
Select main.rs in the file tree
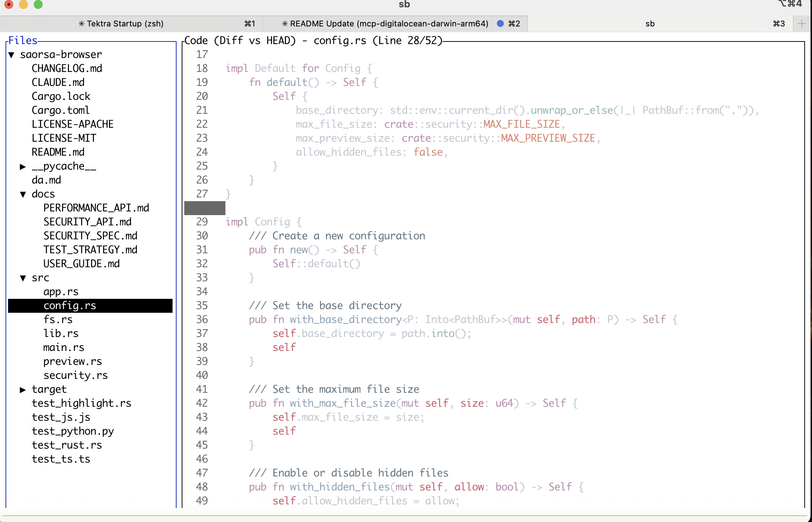[64, 347]
